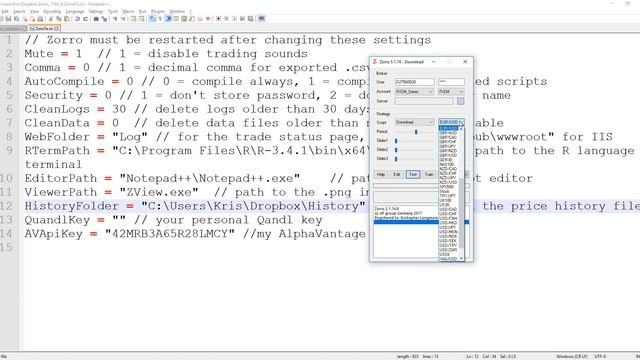640x360 pixels.
Task: Click the Zorro logo icon in dialog title
Action: coord(375,62)
